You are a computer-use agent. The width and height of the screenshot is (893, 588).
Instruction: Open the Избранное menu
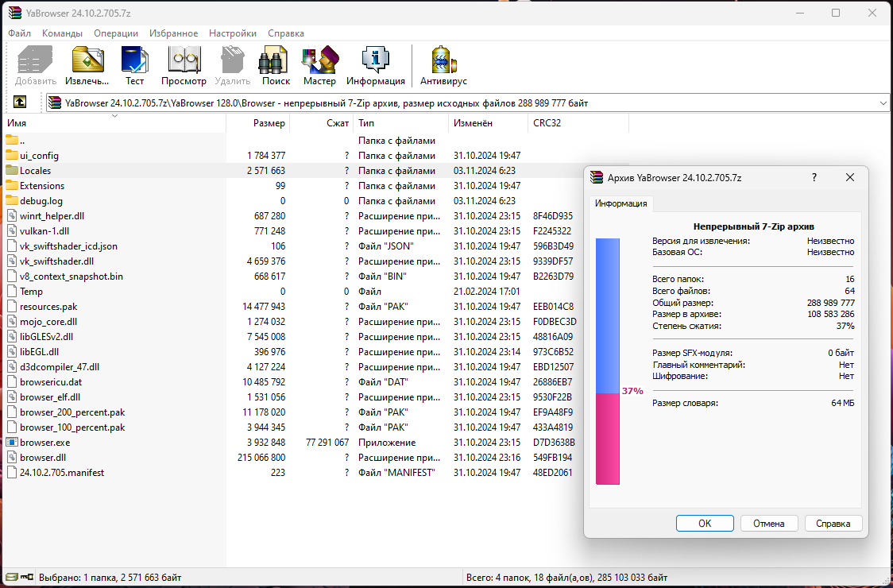pos(173,33)
